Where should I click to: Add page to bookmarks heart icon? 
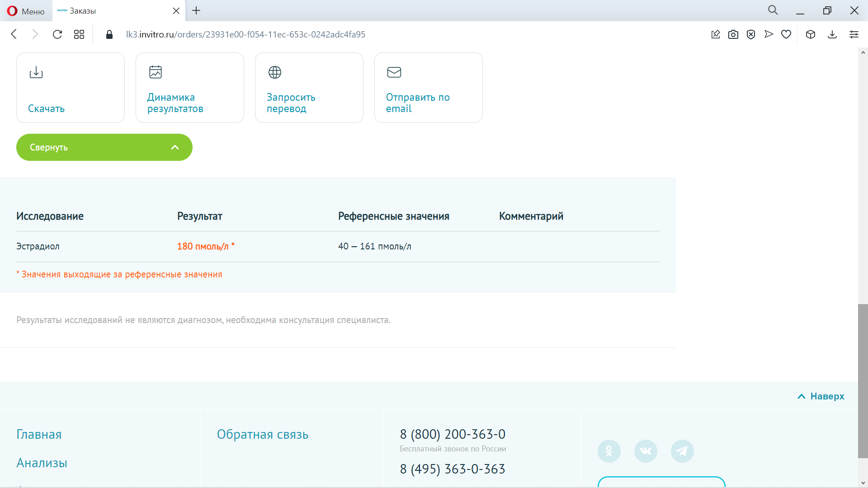click(786, 34)
